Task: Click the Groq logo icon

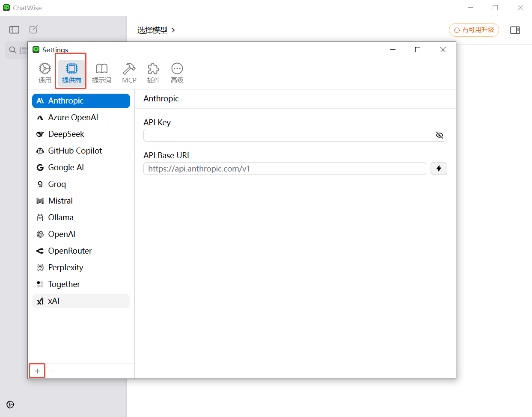Action: pyautogui.click(x=40, y=184)
